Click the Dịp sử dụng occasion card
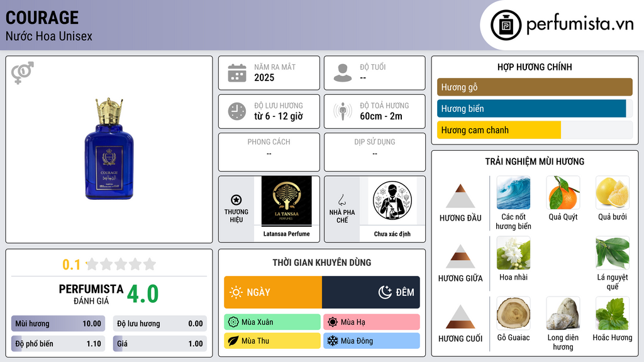 (x=375, y=152)
